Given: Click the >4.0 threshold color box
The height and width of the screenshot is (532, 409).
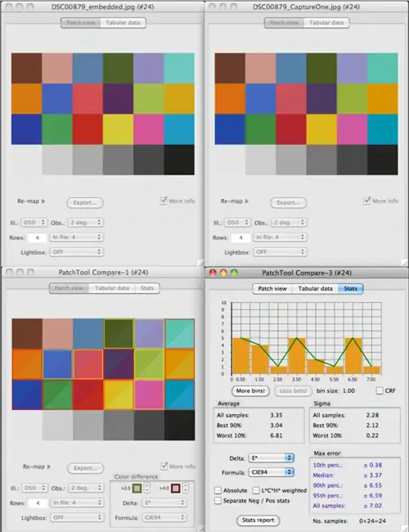Looking at the screenshot, I should click(175, 489).
